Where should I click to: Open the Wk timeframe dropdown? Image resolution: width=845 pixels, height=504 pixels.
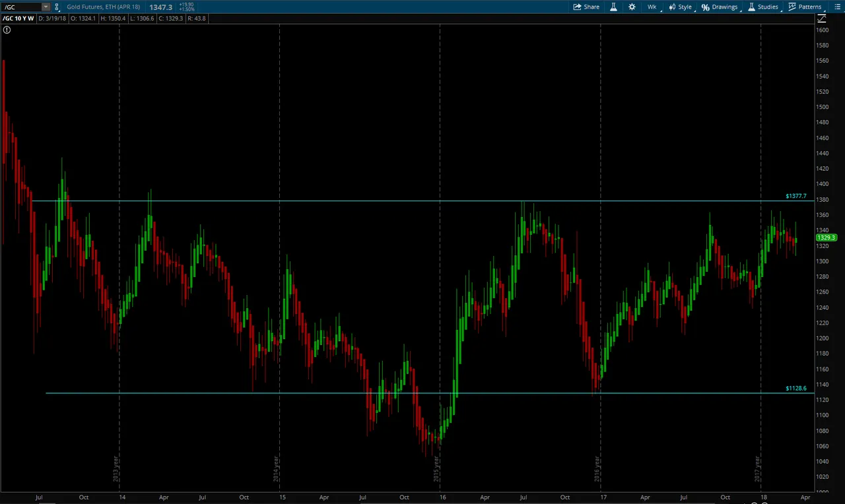click(x=653, y=7)
